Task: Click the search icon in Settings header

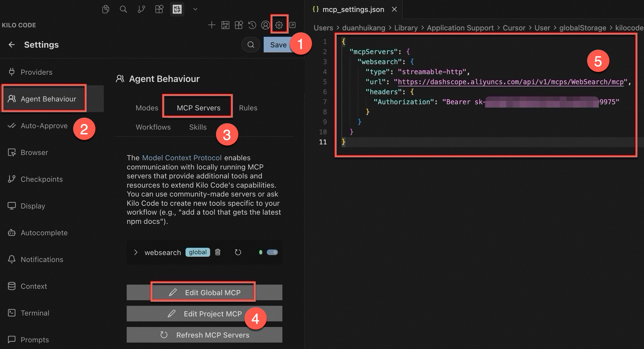Action: pyautogui.click(x=251, y=45)
